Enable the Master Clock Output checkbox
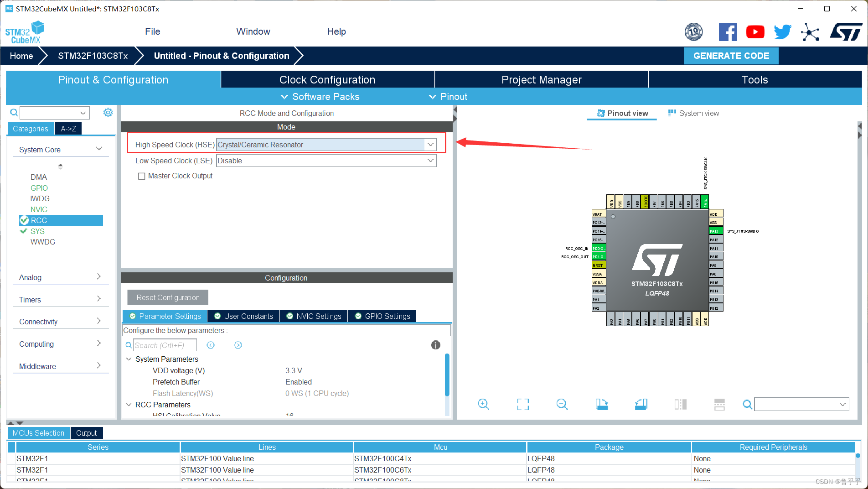Image resolution: width=868 pixels, height=489 pixels. pyautogui.click(x=142, y=176)
